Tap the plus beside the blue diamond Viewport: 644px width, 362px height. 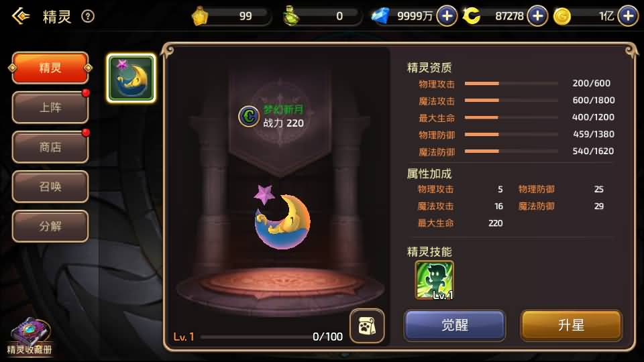[447, 16]
